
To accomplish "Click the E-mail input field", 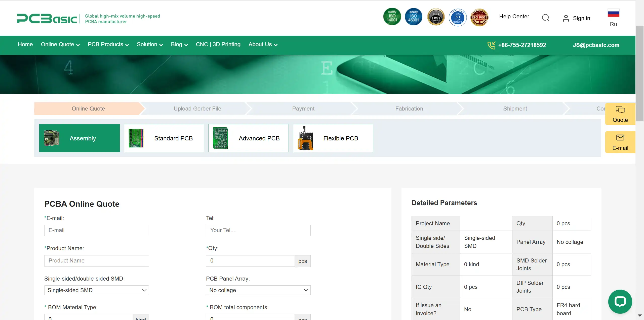I will coord(96,230).
